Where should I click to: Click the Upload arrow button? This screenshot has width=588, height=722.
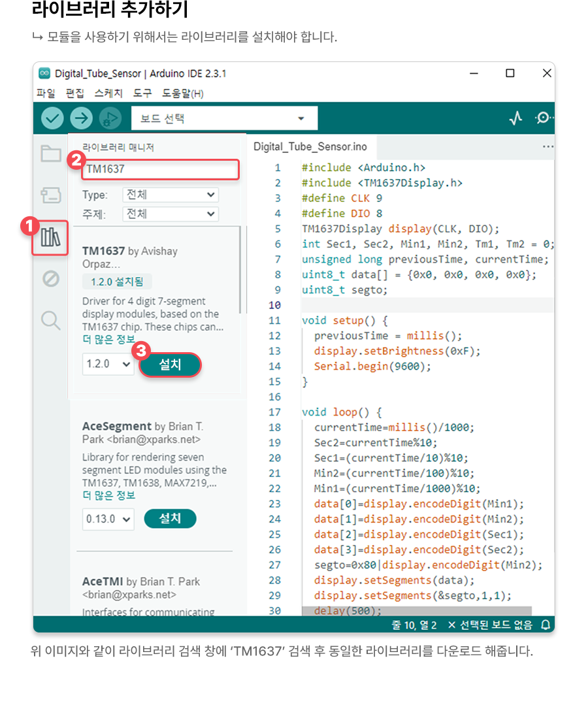coord(82,118)
